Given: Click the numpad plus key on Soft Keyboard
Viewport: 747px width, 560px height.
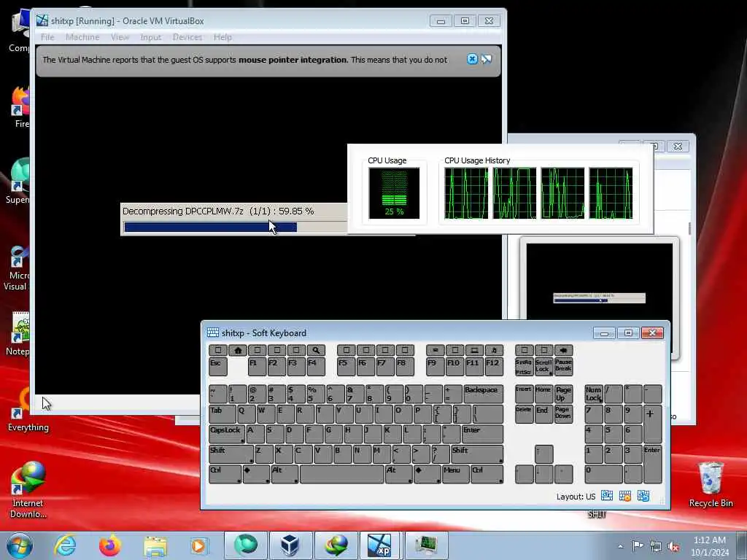Looking at the screenshot, I should (x=652, y=424).
